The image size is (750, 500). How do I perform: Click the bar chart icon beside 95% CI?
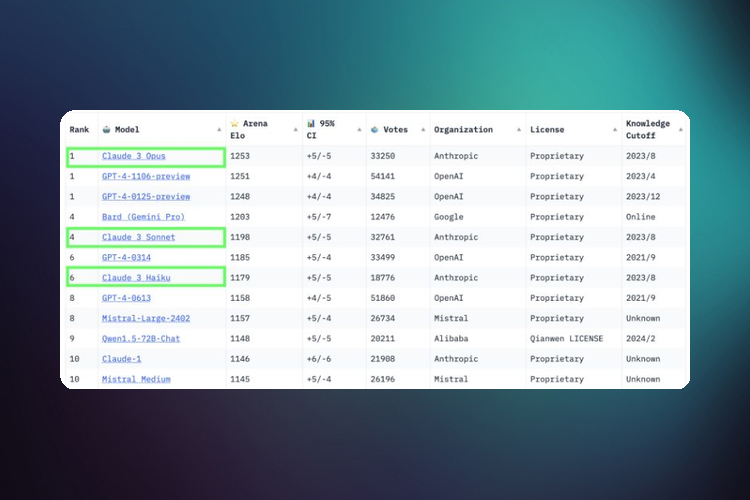point(311,123)
